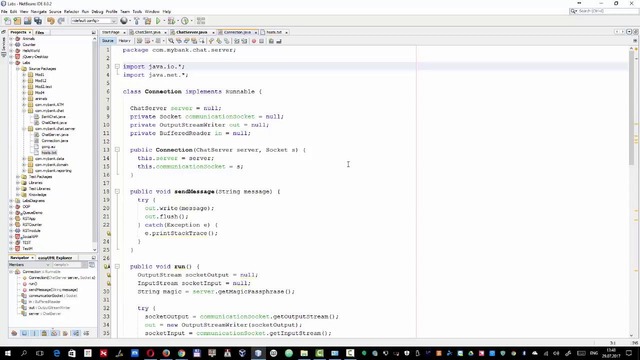The image size is (640, 360).
Task: Click the globe browser icon in toolbar
Action: pyautogui.click(x=124, y=21)
